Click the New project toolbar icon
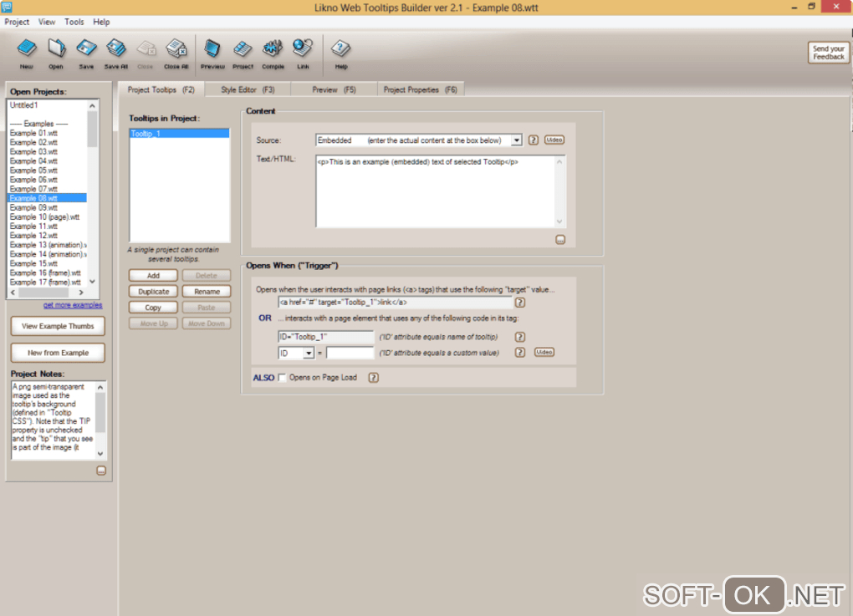 26,53
